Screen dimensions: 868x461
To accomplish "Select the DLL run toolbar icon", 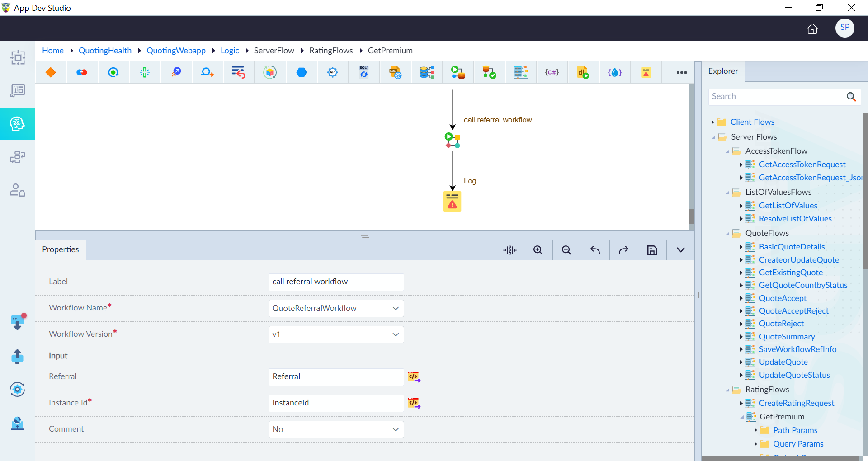I will 583,72.
